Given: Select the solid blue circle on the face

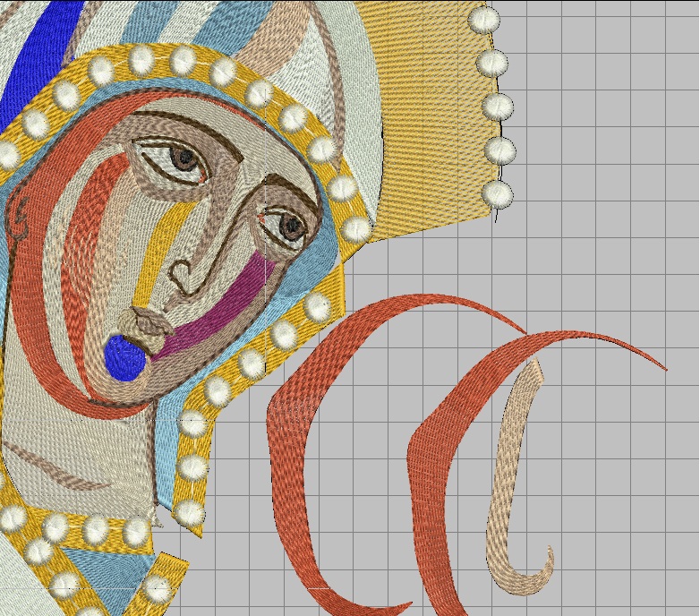Looking at the screenshot, I should [x=125, y=358].
